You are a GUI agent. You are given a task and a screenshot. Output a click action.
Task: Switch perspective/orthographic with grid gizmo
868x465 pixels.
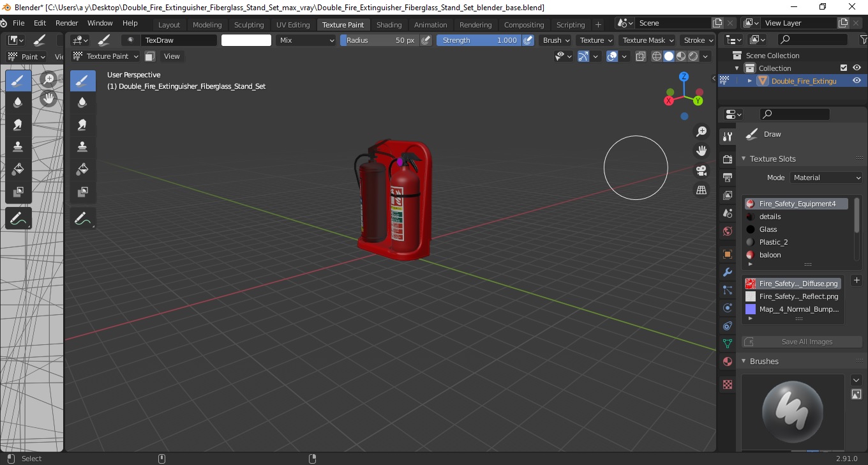pyautogui.click(x=701, y=190)
